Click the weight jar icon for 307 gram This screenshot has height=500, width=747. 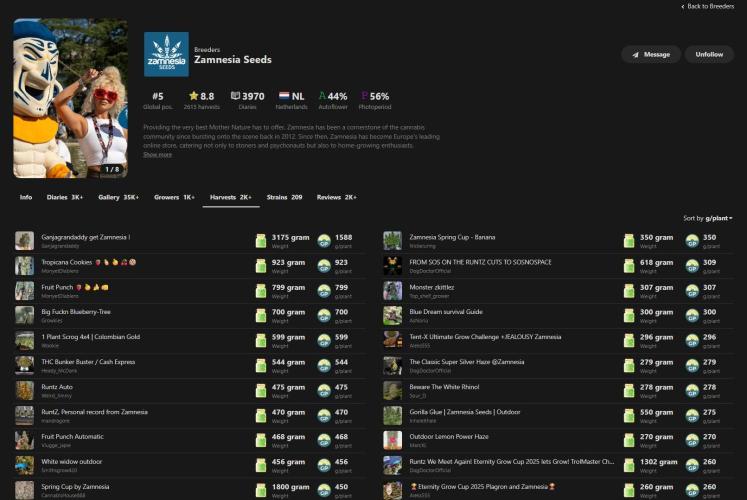pos(629,290)
